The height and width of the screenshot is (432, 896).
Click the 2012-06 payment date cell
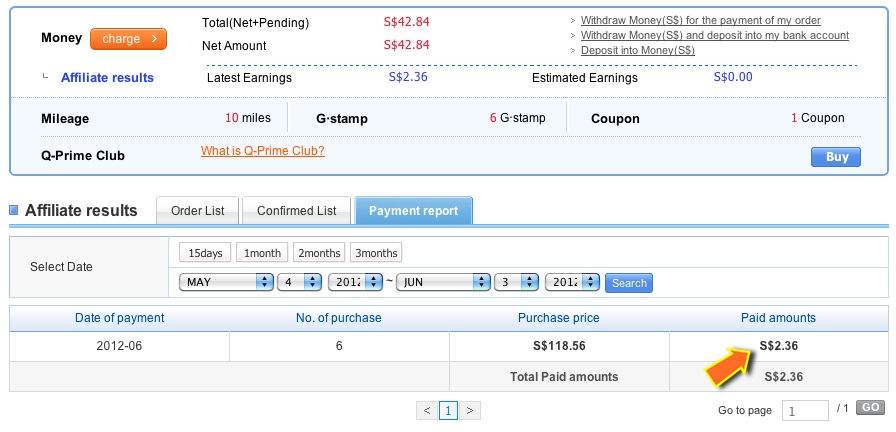pyautogui.click(x=119, y=346)
